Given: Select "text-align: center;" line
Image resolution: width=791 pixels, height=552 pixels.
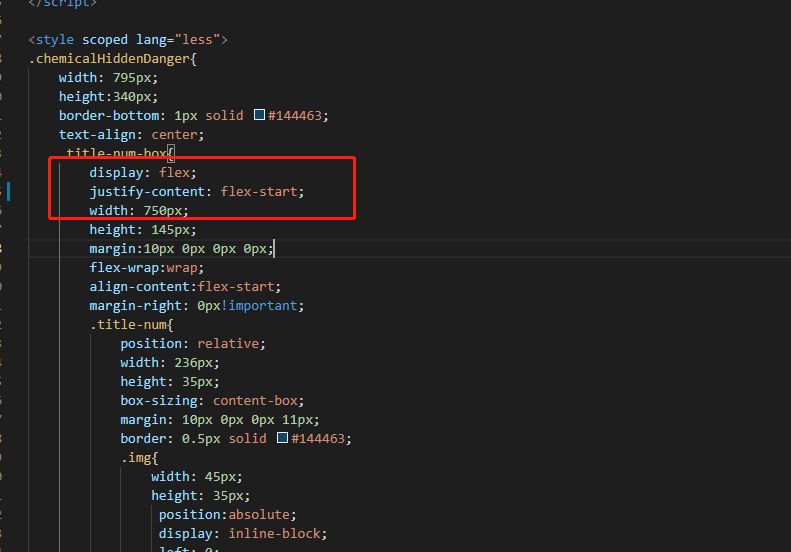Looking at the screenshot, I should [x=131, y=135].
